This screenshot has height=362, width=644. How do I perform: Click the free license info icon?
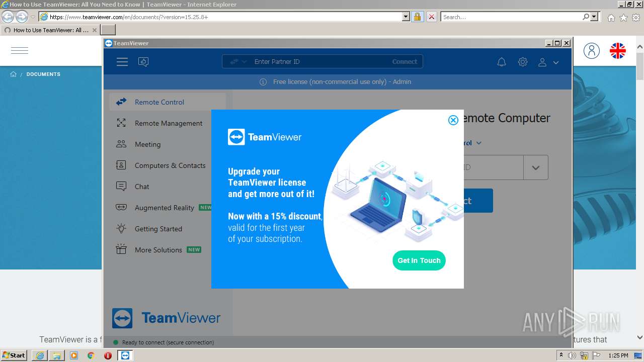click(263, 82)
